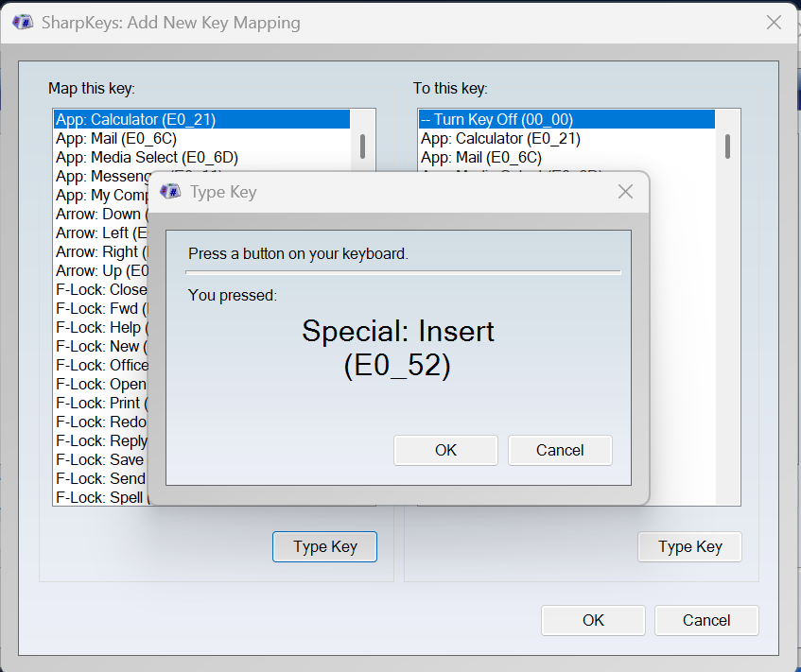Select Turn Key Off (00_00) entry
The width and height of the screenshot is (801, 672).
point(566,119)
